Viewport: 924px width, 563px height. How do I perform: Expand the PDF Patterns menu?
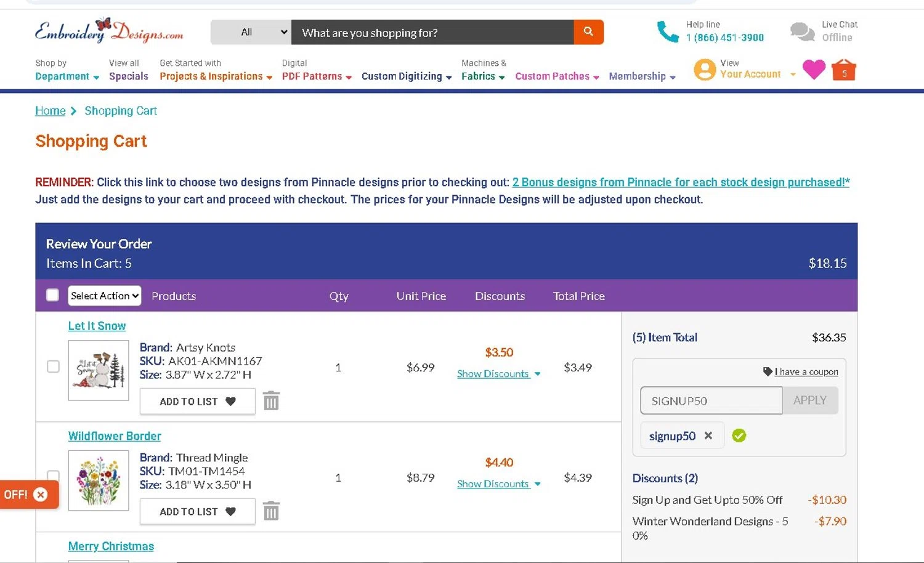(317, 70)
